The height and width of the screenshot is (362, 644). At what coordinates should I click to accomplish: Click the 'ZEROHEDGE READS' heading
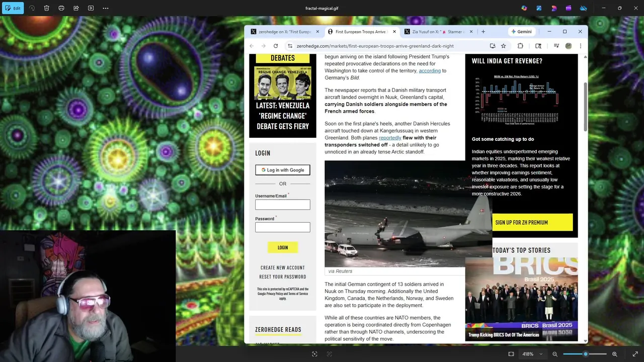tap(278, 330)
